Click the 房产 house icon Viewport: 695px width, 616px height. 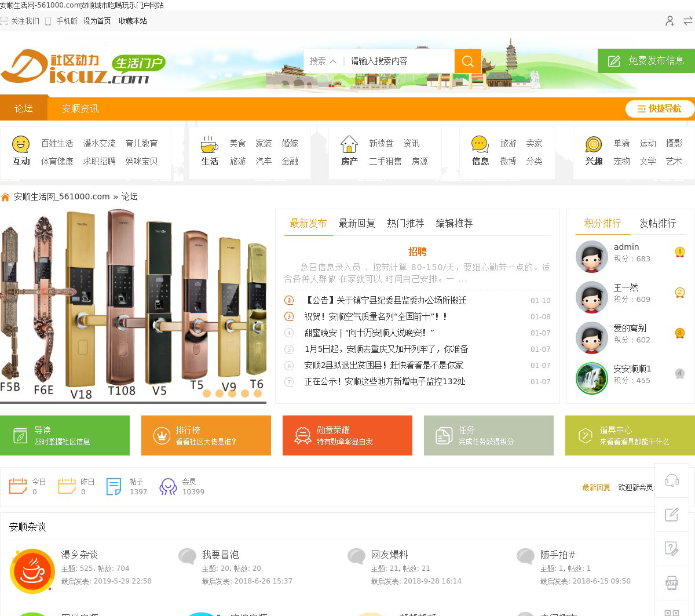pos(349,144)
